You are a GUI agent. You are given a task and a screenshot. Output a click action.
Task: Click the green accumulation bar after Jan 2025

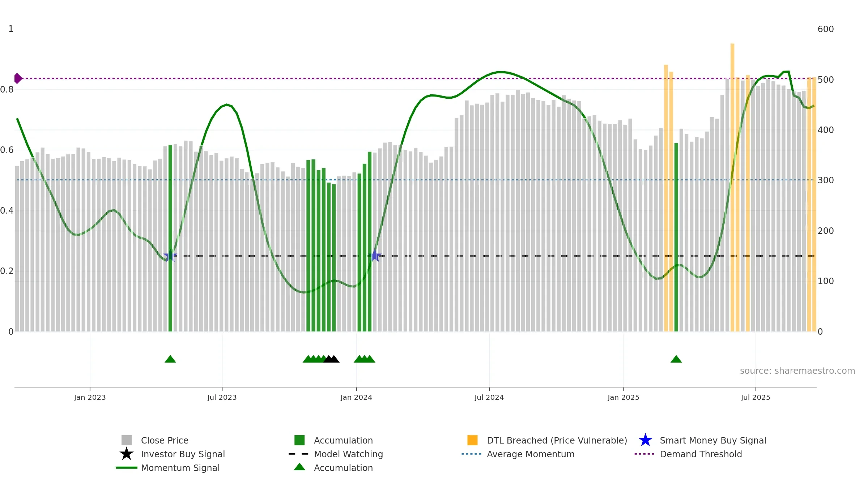pos(676,237)
